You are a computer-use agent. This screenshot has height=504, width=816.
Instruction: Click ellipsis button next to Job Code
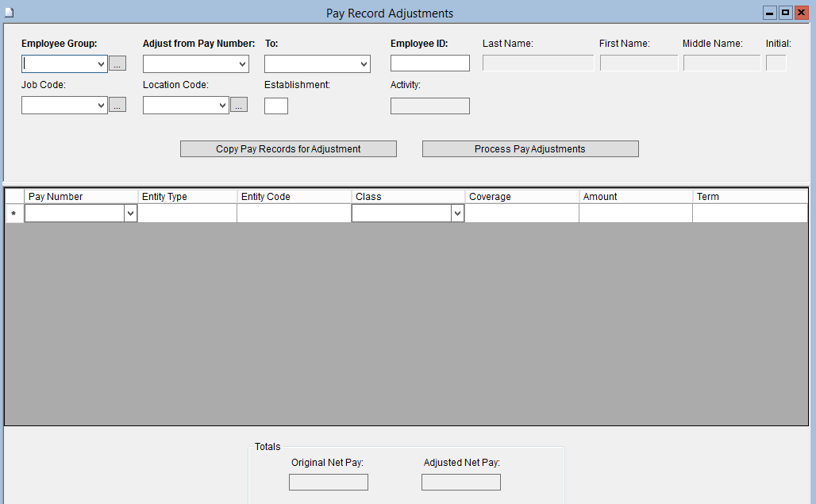point(117,105)
